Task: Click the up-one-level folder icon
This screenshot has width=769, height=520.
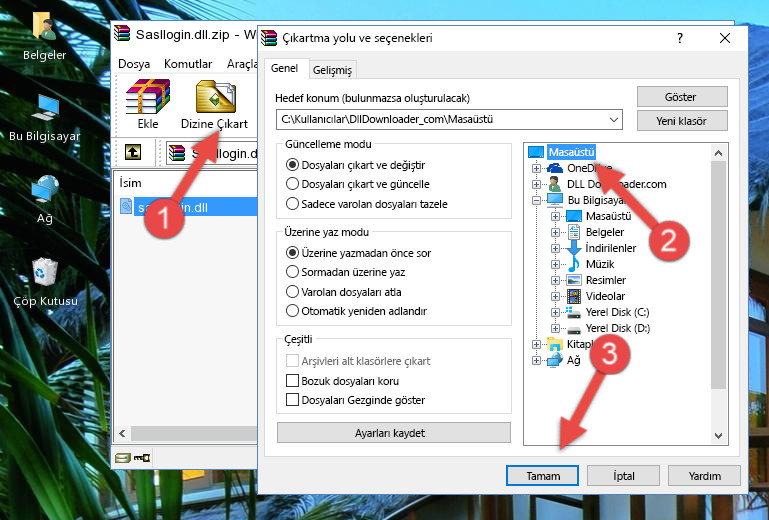Action: coord(132,153)
